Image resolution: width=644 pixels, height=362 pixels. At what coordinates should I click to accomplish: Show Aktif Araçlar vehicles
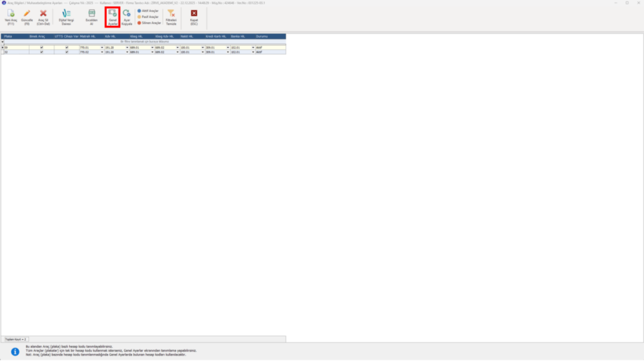coord(148,11)
